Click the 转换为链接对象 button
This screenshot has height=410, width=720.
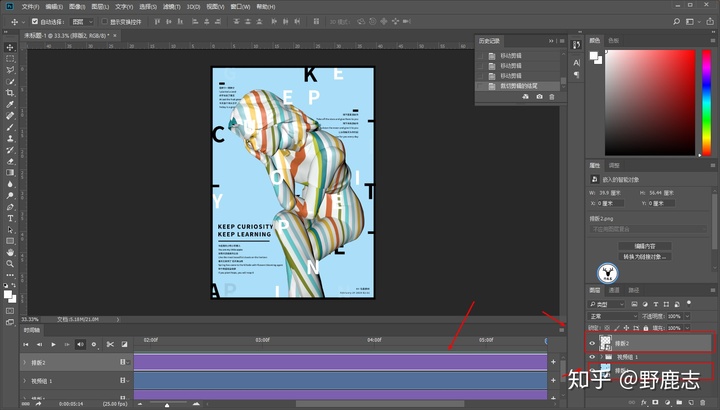(x=645, y=257)
